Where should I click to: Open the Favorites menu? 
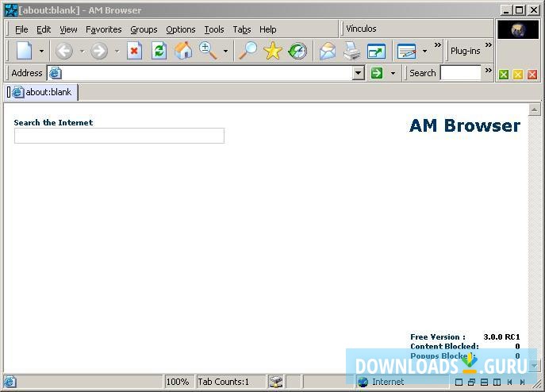pos(104,29)
